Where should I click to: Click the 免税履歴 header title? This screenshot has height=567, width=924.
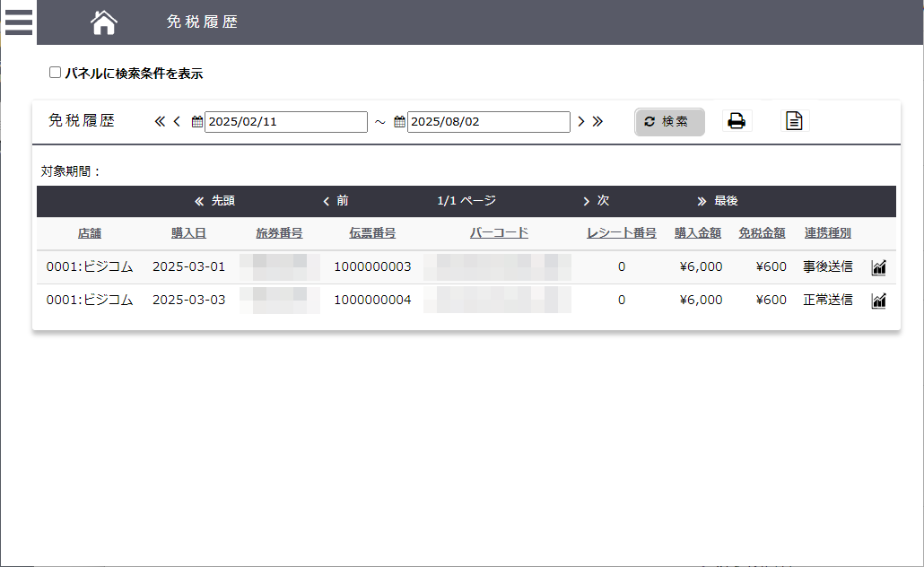point(202,22)
